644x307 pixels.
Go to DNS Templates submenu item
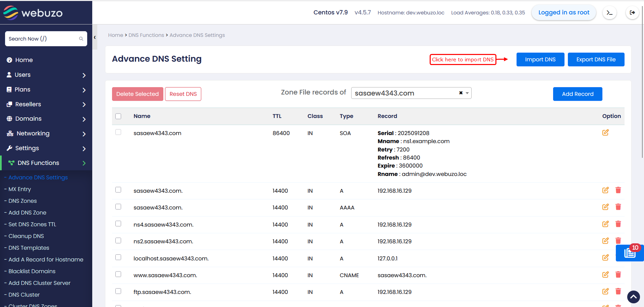[x=29, y=248]
